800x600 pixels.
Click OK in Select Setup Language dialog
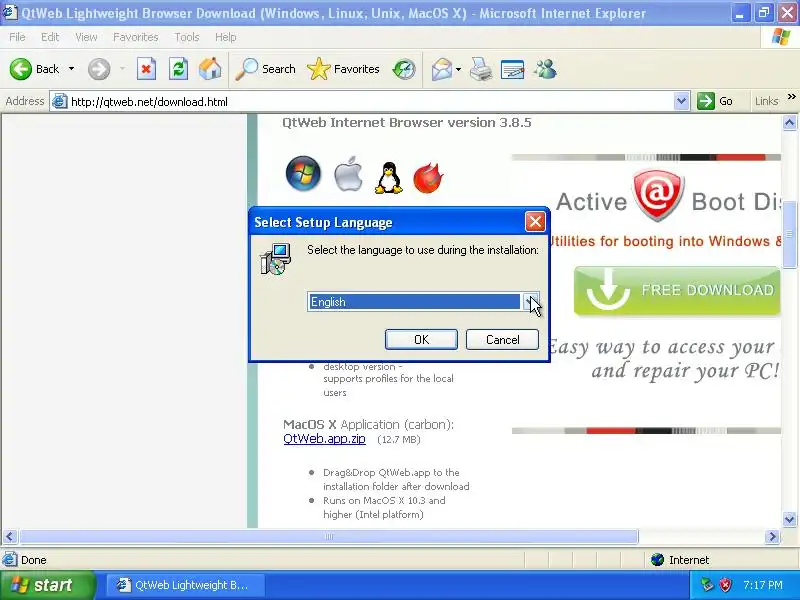pyautogui.click(x=421, y=339)
